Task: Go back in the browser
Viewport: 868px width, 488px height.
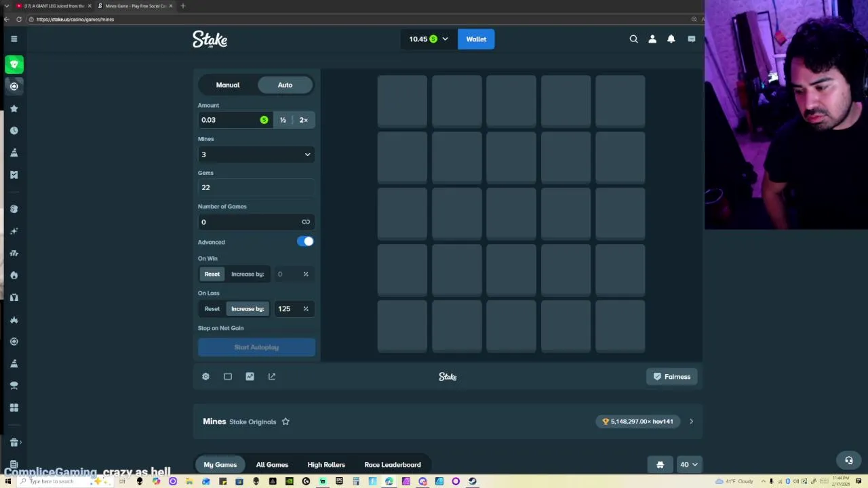Action: (7, 19)
